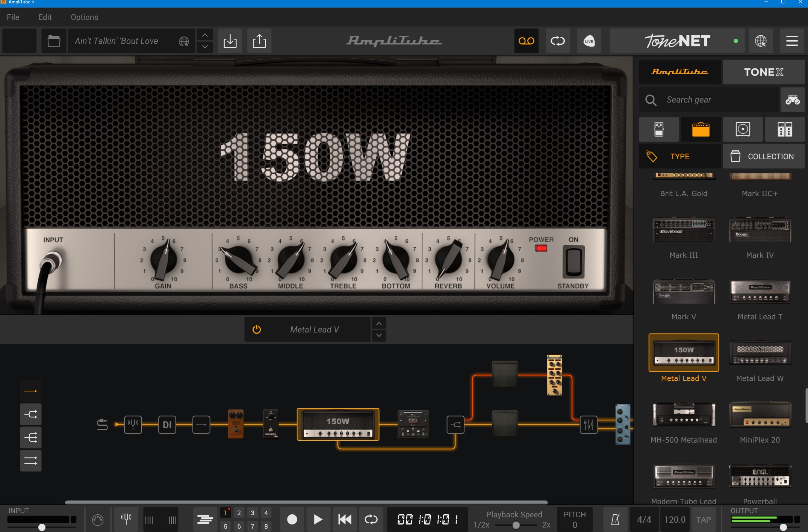This screenshot has height=532, width=808.
Task: Select track 2 in recorder
Action: (239, 512)
